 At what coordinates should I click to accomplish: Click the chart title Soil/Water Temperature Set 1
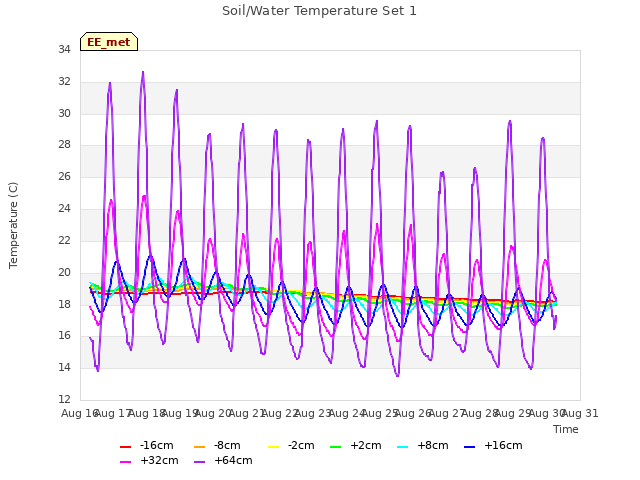tap(319, 11)
